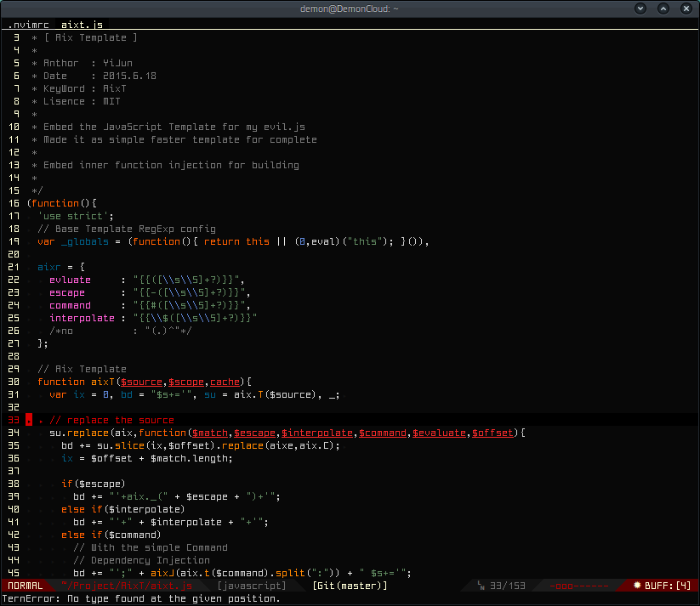Click 'if($escape)' on line 38

click(x=94, y=484)
